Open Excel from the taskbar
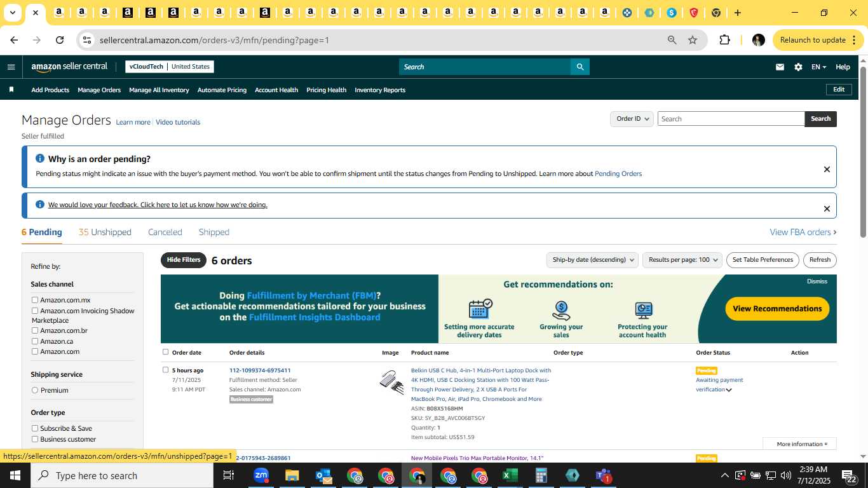The image size is (868, 488). pyautogui.click(x=510, y=475)
